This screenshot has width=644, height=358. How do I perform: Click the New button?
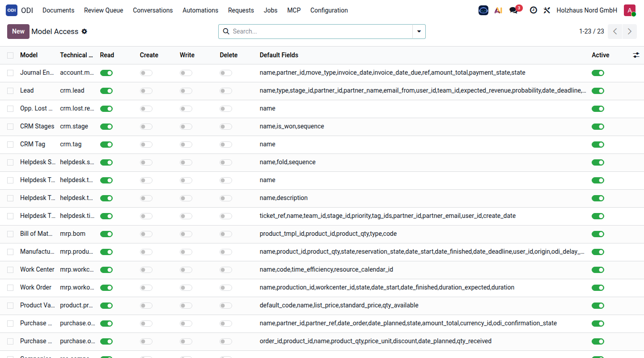pyautogui.click(x=18, y=31)
